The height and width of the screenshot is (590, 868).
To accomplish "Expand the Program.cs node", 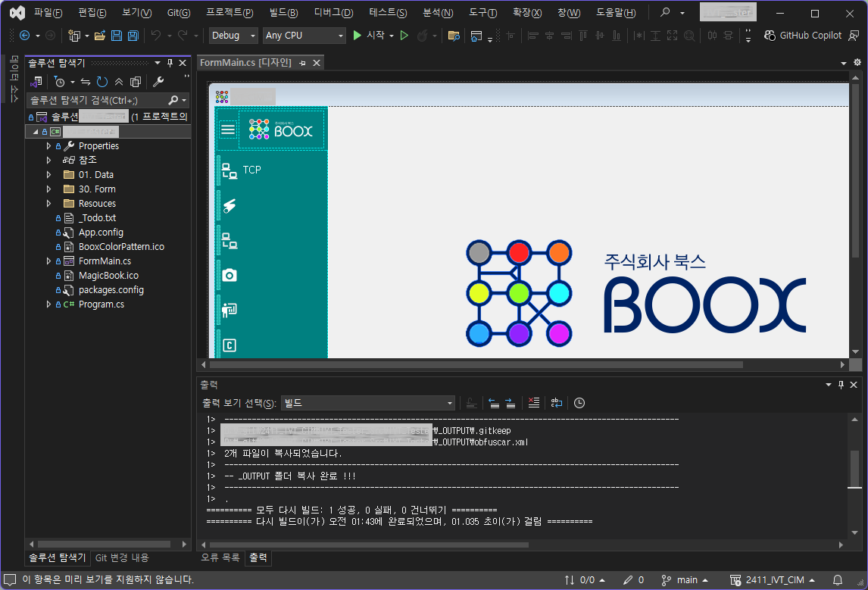I will pyautogui.click(x=48, y=304).
